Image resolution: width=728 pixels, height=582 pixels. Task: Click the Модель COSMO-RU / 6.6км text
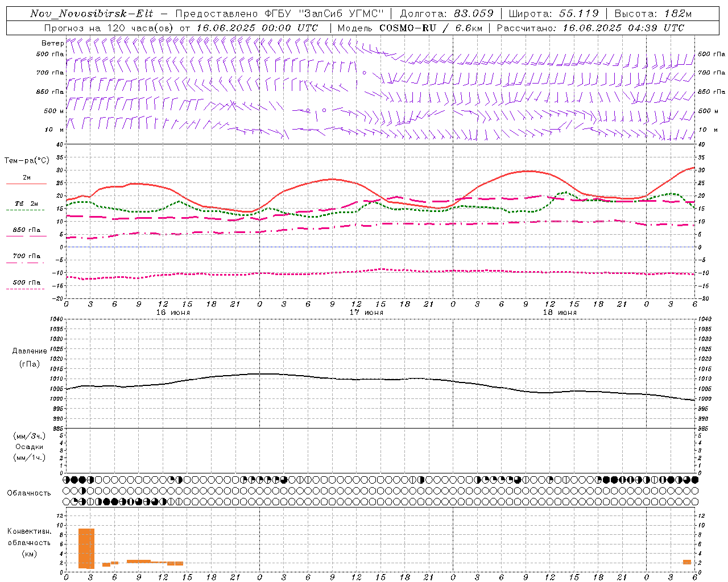click(x=409, y=28)
